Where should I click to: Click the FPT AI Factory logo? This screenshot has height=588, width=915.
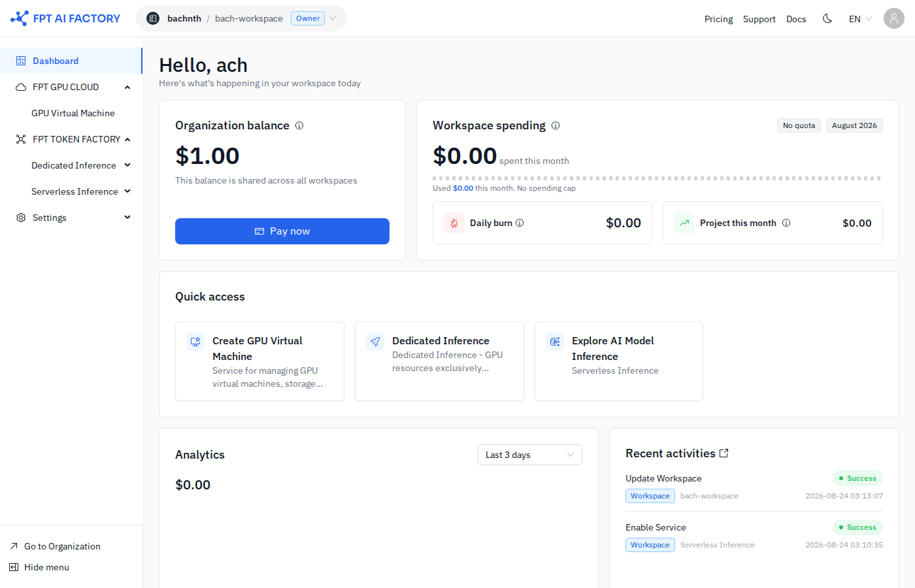(x=65, y=18)
